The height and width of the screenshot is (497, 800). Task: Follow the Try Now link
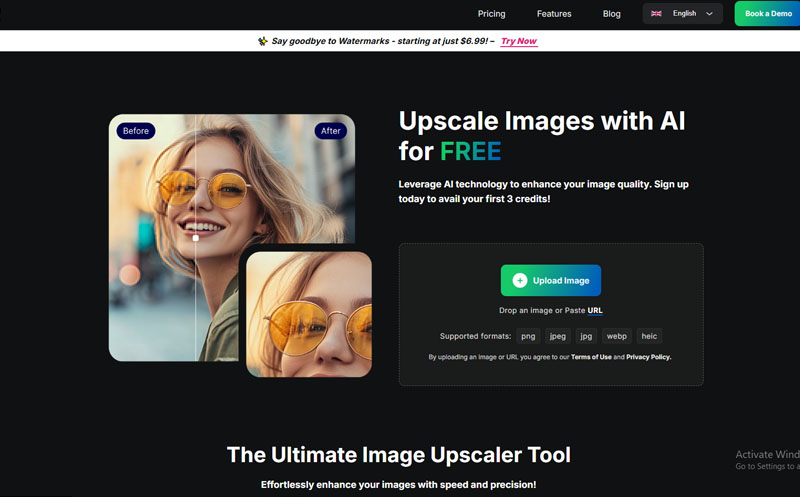tap(518, 41)
